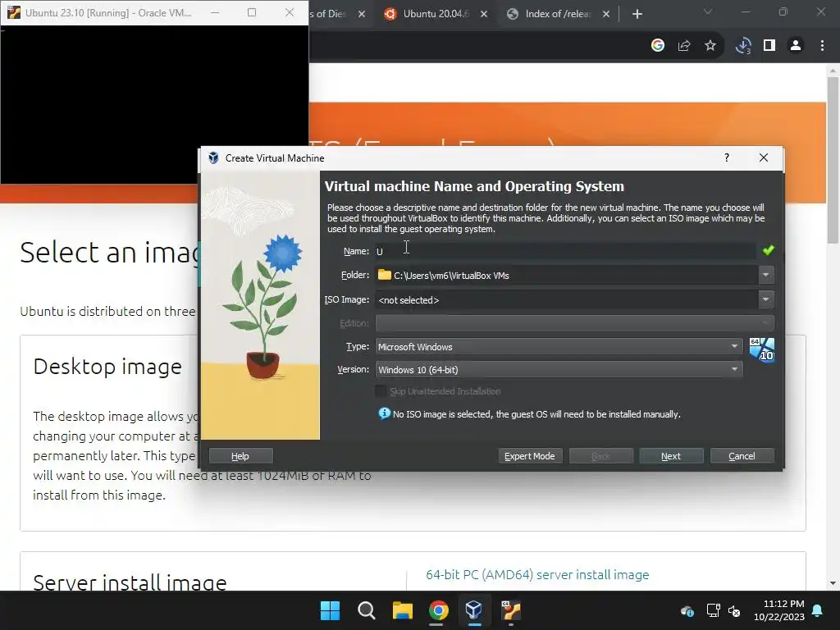Click the network tray icon
840x630 pixels.
[713, 610]
